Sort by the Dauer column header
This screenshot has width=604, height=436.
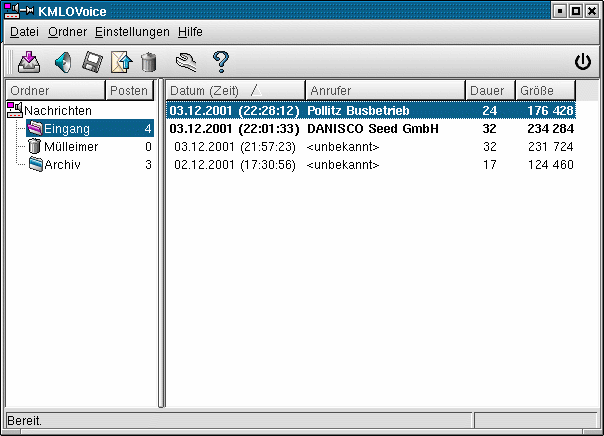tap(490, 91)
